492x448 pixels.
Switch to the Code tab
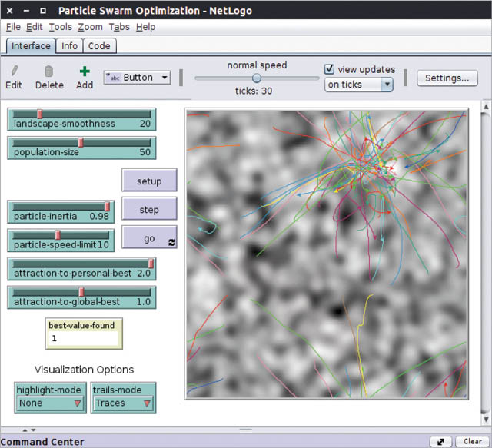coord(99,46)
